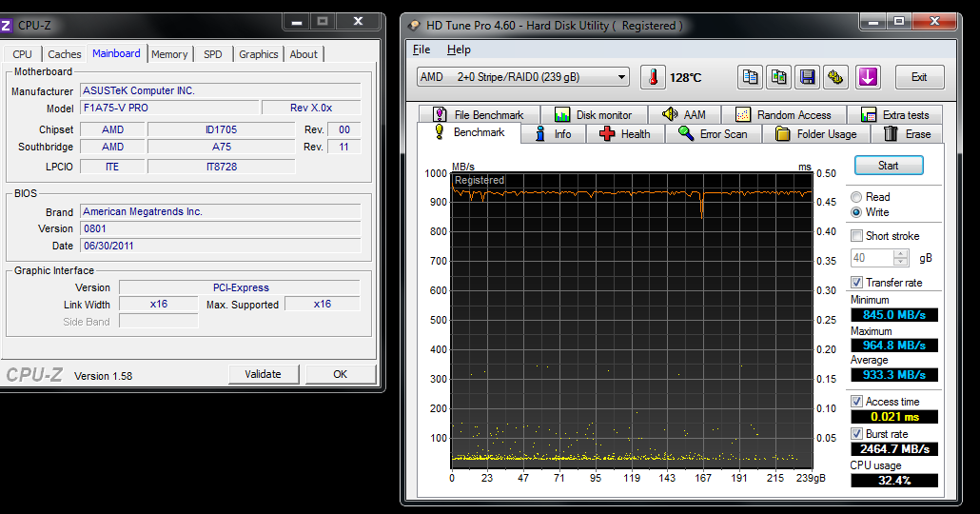
Task: Minimize the HD Tune Pro window
Action: point(873,22)
